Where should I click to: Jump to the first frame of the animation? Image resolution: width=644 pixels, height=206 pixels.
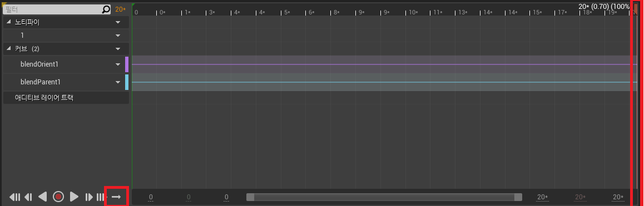pyautogui.click(x=15, y=197)
